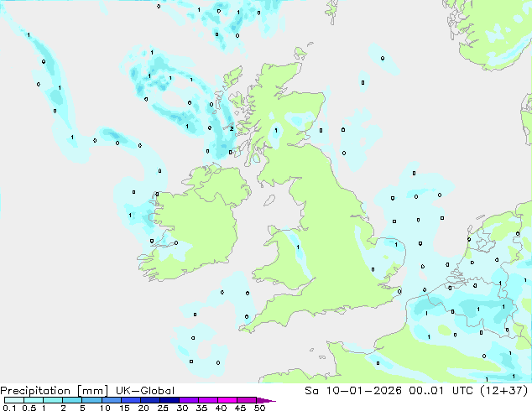This screenshot has height=411, width=532.
Task: Click the above-50 arrow tip of the legend
Action: pyautogui.click(x=266, y=400)
